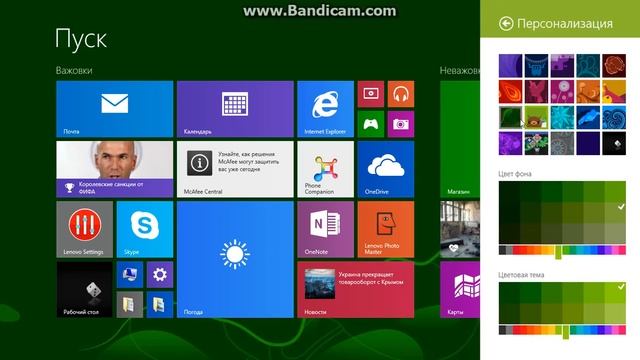Click the background color hue slider handle
The height and width of the screenshot is (360, 640).
[x=558, y=252]
